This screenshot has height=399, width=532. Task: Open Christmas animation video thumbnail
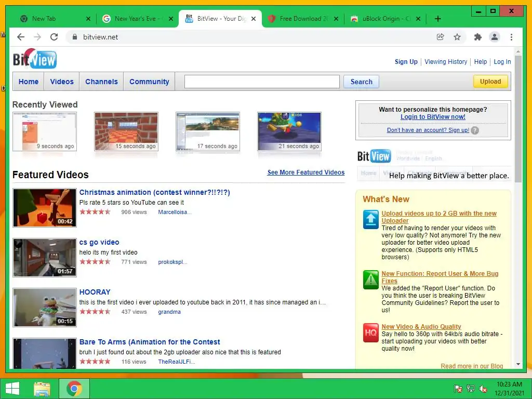click(45, 208)
